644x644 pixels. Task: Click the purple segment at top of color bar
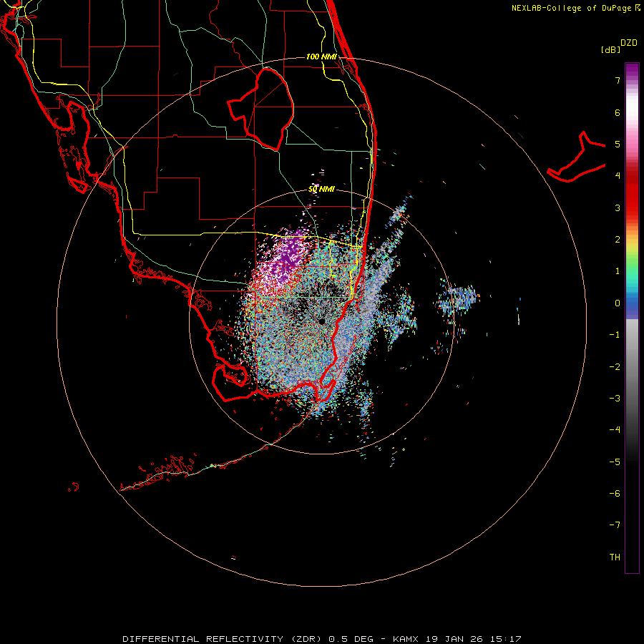(x=632, y=70)
